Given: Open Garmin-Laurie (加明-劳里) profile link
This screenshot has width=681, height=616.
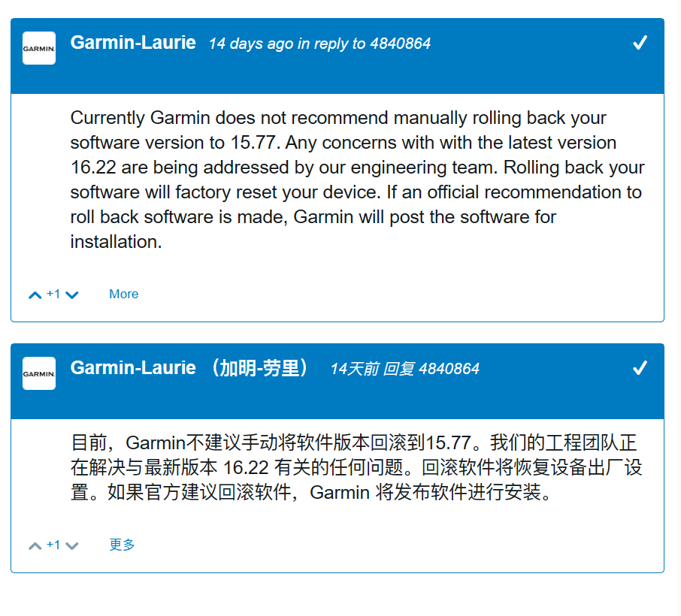Looking at the screenshot, I should coord(189,368).
